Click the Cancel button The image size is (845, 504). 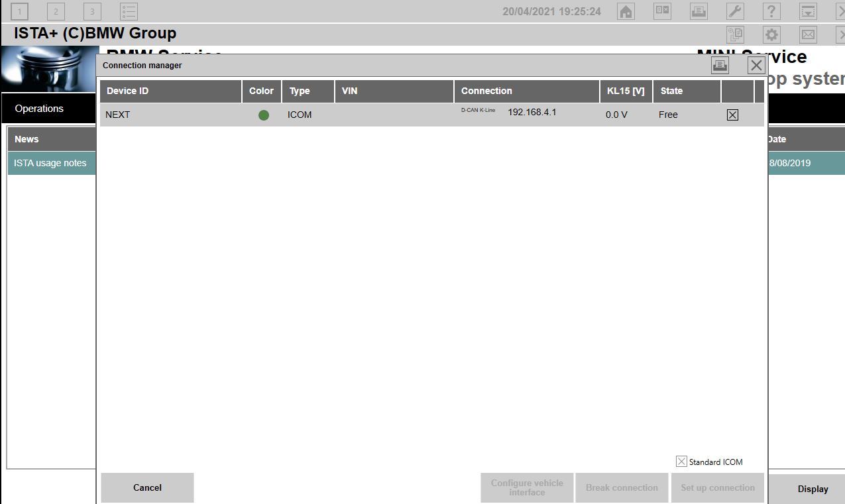coord(147,487)
